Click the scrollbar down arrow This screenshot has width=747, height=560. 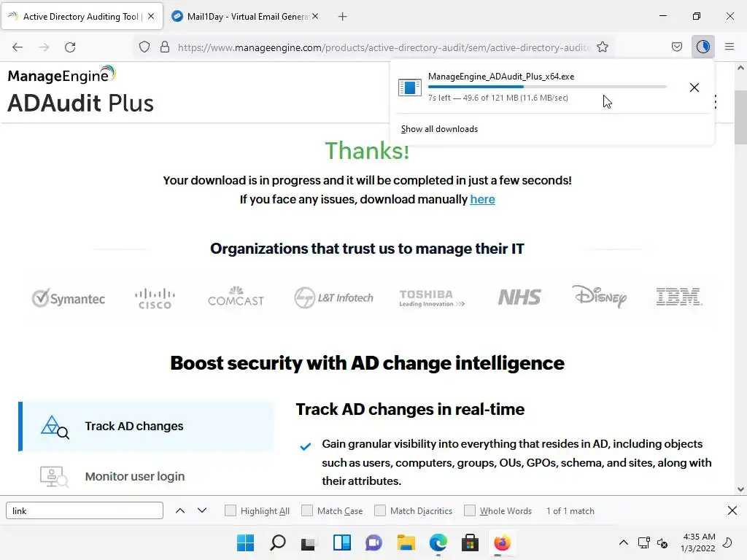tap(740, 489)
